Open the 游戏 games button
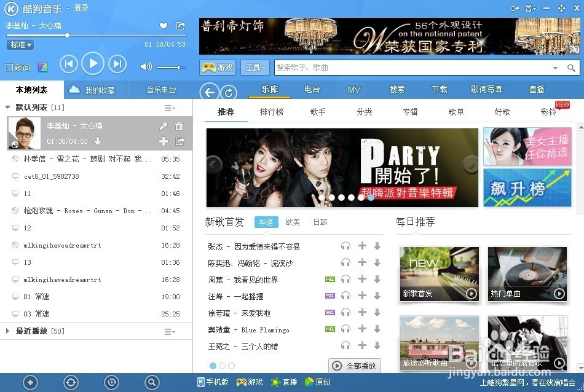Image resolution: width=584 pixels, height=392 pixels. pos(217,68)
